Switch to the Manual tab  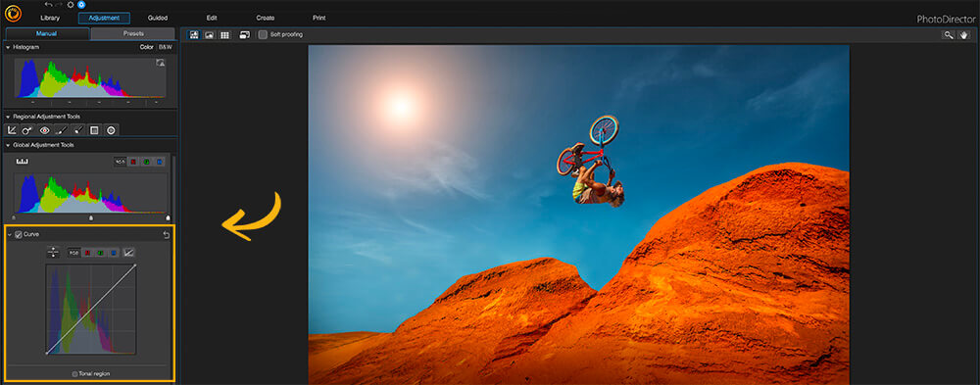(x=47, y=33)
